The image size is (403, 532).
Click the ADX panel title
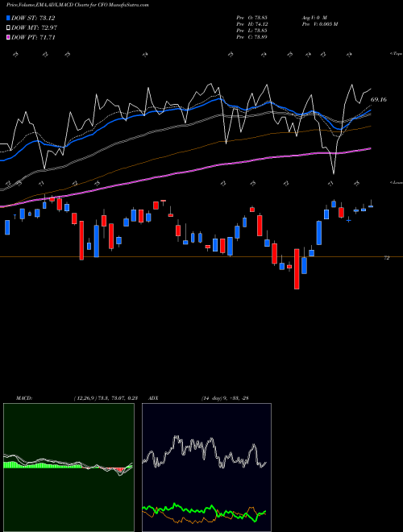click(154, 398)
